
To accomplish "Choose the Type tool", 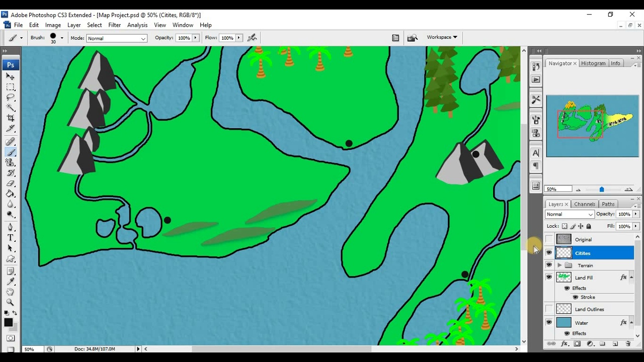I will point(10,238).
